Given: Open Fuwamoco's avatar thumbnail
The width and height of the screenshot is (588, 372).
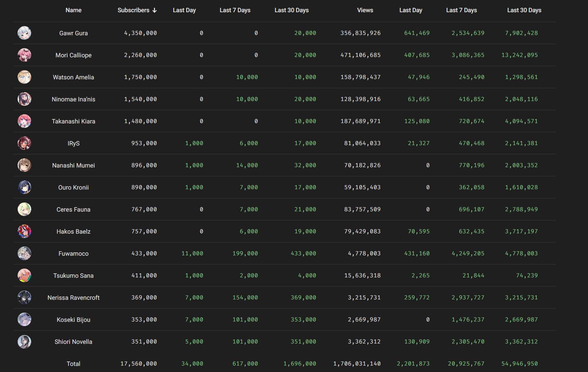Looking at the screenshot, I should pos(24,253).
